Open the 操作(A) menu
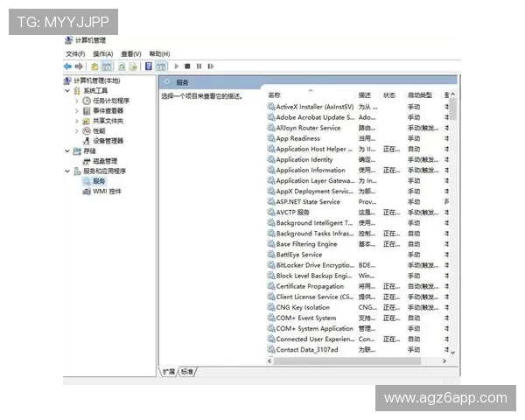 [101, 53]
